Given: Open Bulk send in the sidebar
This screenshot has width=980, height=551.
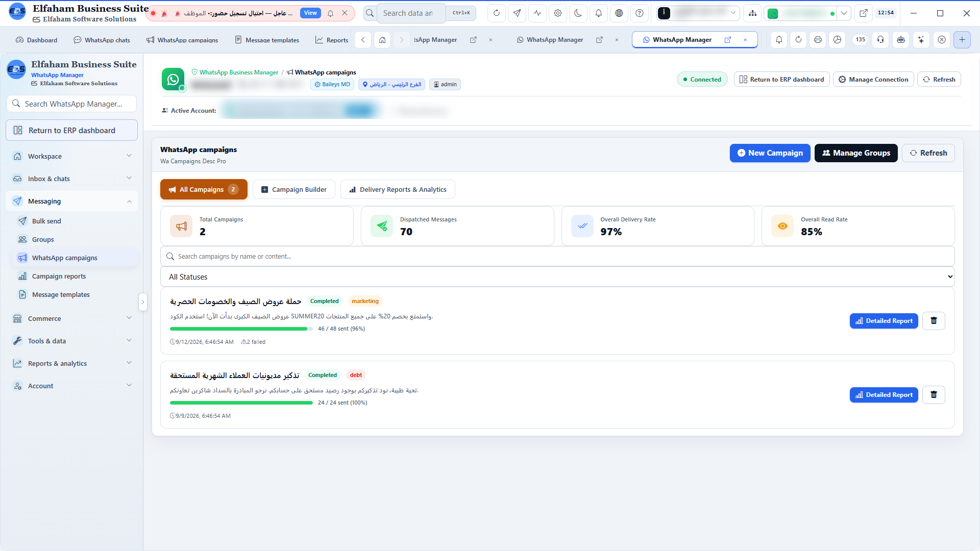Looking at the screenshot, I should coord(75,221).
